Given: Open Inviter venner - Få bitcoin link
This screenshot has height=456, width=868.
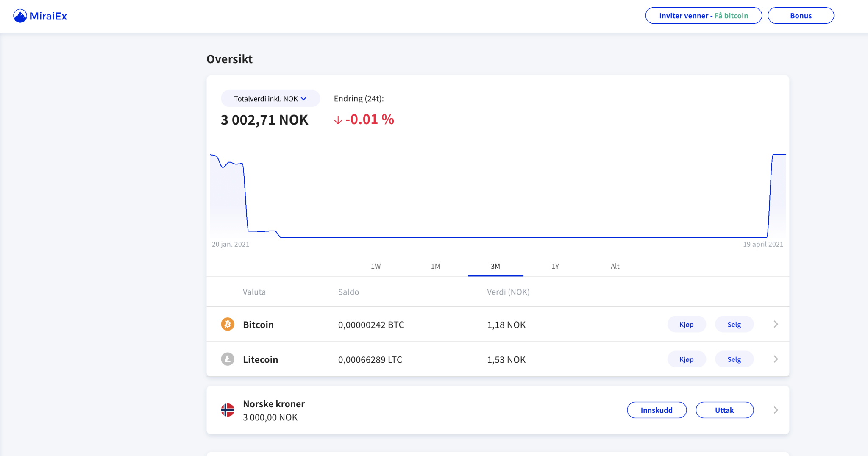Looking at the screenshot, I should tap(703, 16).
